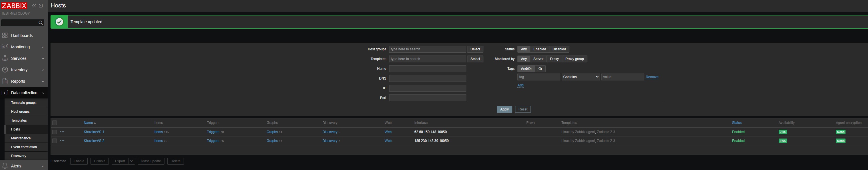868x170 pixels.
Task: Toggle Enabled status of KhavilovVS-1
Action: [x=738, y=132]
